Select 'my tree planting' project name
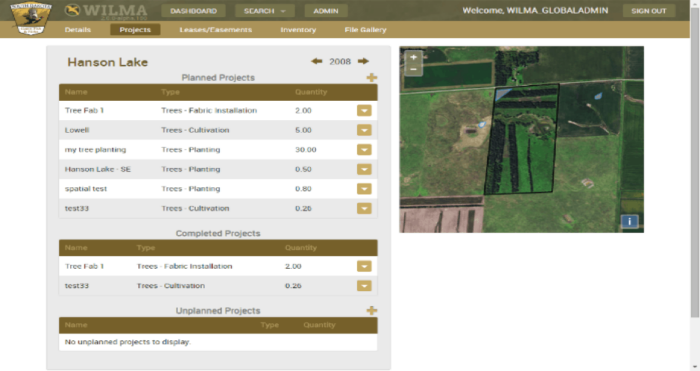Image resolution: width=700 pixels, height=371 pixels. click(x=95, y=150)
